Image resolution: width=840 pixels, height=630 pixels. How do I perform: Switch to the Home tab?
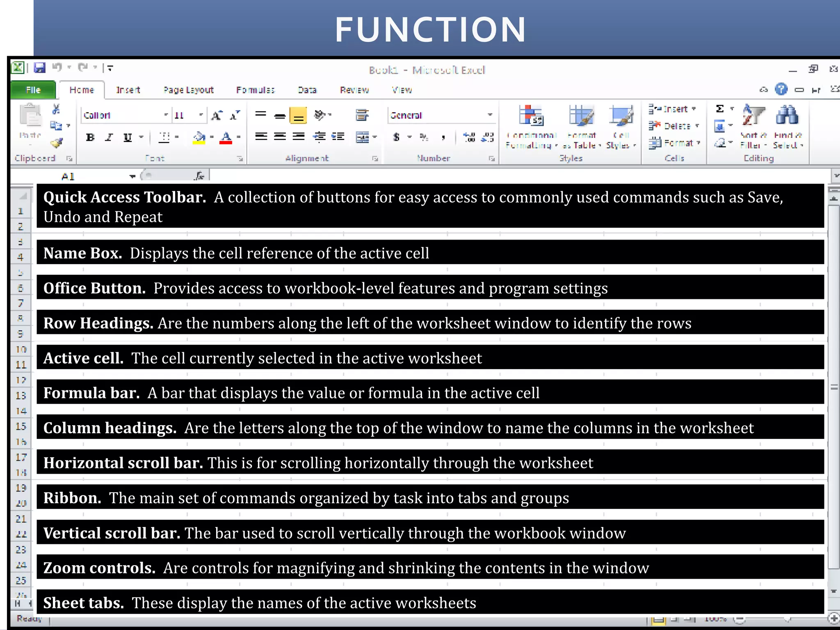coord(82,90)
